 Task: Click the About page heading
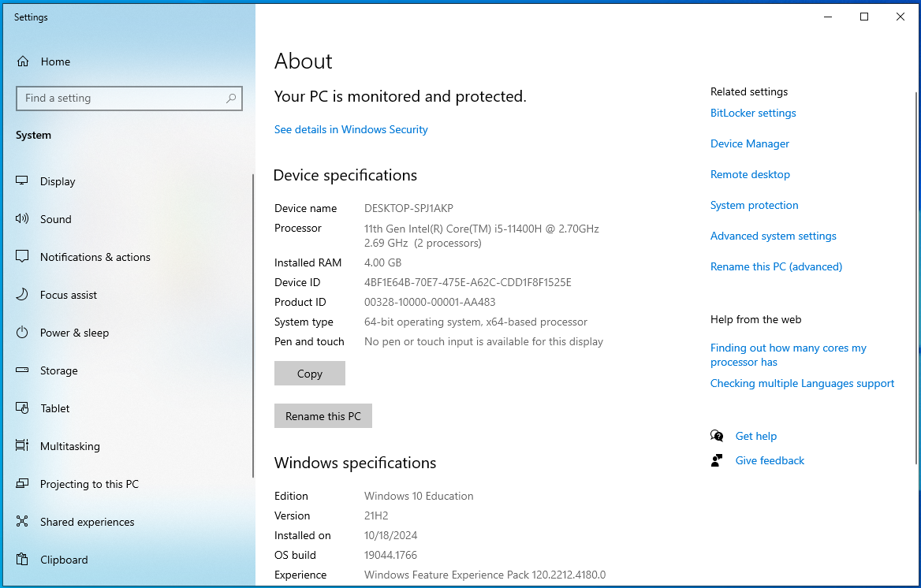tap(303, 61)
